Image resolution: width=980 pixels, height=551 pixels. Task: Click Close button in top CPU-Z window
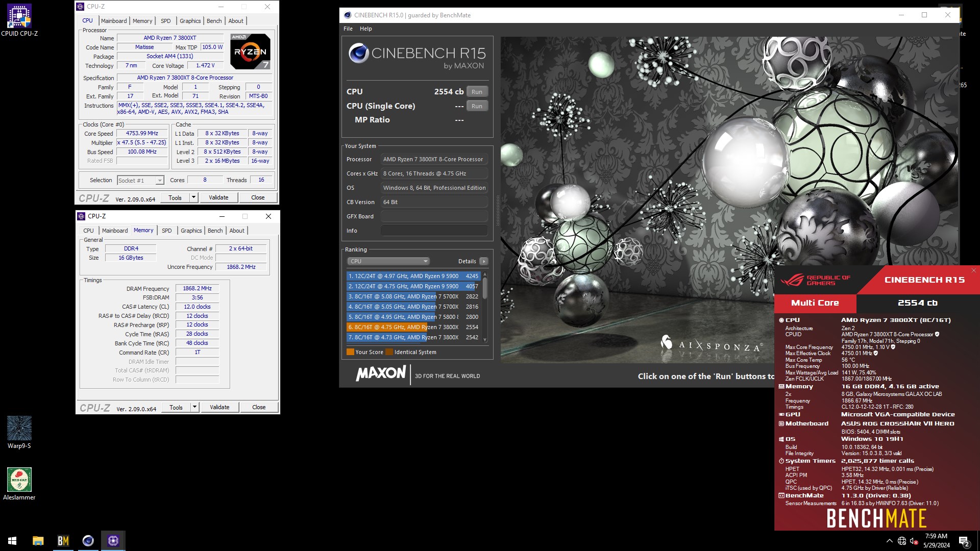pyautogui.click(x=258, y=197)
